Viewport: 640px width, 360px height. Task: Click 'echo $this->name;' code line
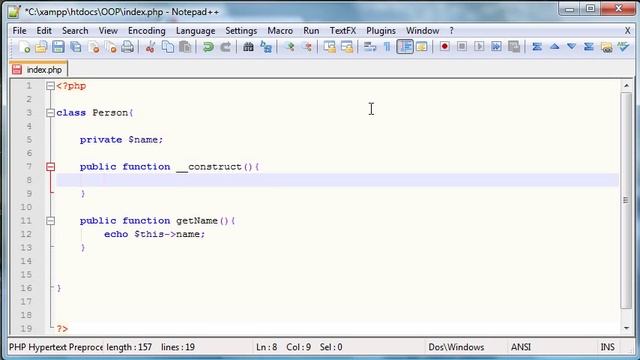click(x=154, y=234)
